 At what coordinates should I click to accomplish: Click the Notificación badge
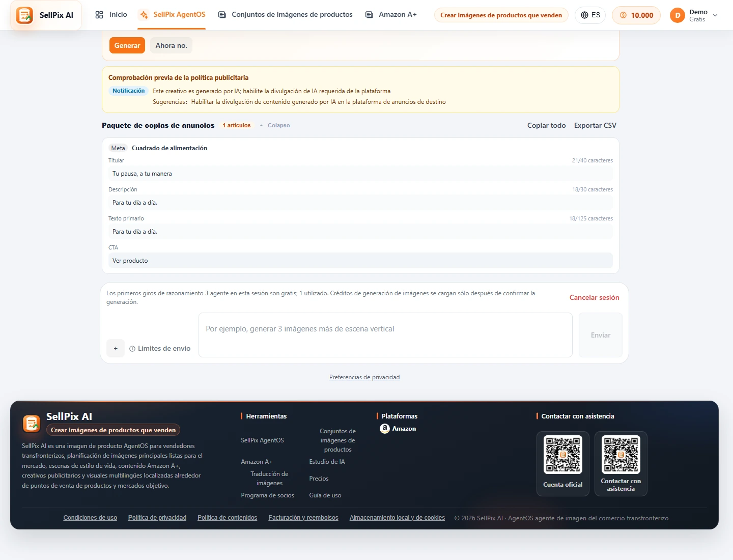click(x=129, y=91)
